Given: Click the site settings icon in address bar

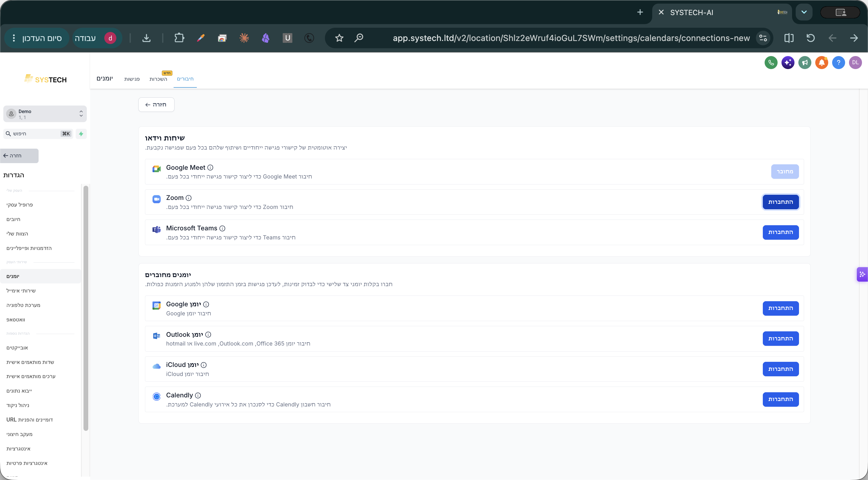Looking at the screenshot, I should tap(763, 38).
